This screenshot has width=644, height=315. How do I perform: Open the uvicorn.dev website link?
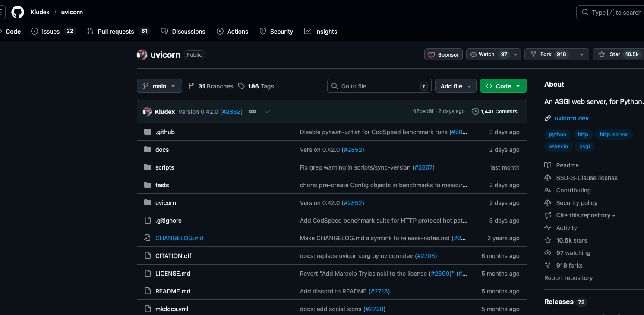(x=571, y=118)
